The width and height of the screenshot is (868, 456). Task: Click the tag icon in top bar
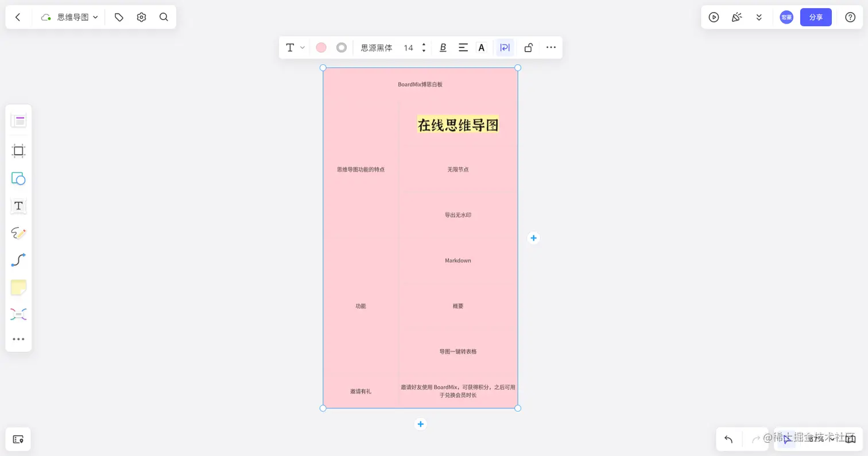click(119, 17)
